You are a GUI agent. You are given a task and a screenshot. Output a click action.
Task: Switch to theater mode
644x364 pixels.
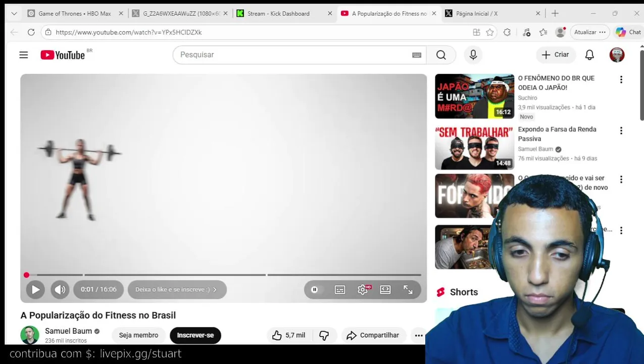(385, 290)
